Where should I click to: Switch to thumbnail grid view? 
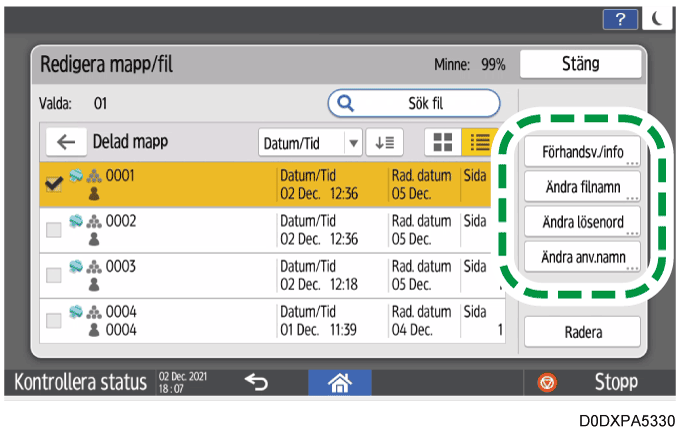point(439,142)
